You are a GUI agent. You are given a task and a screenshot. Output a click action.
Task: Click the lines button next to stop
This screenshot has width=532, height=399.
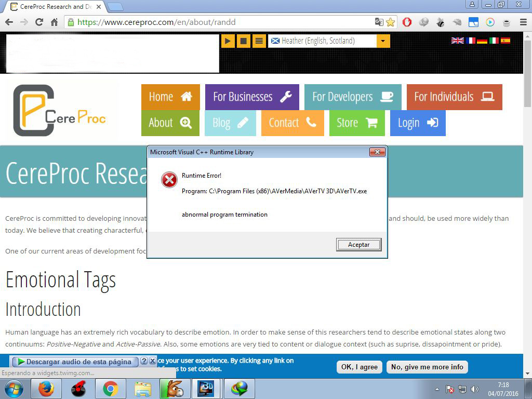pyautogui.click(x=259, y=41)
